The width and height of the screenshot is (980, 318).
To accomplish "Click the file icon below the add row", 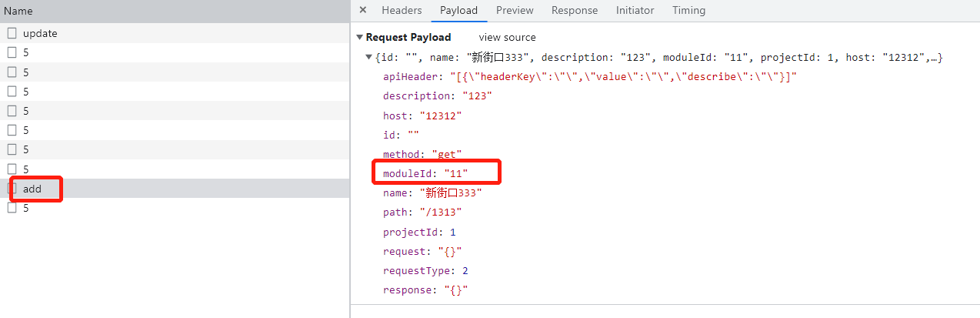I will coord(12,208).
